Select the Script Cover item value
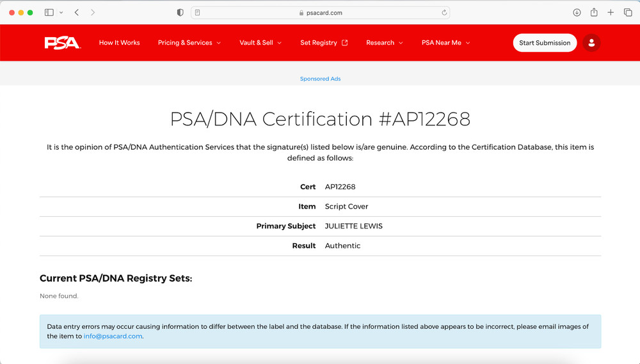This screenshot has width=640, height=364. [346, 207]
